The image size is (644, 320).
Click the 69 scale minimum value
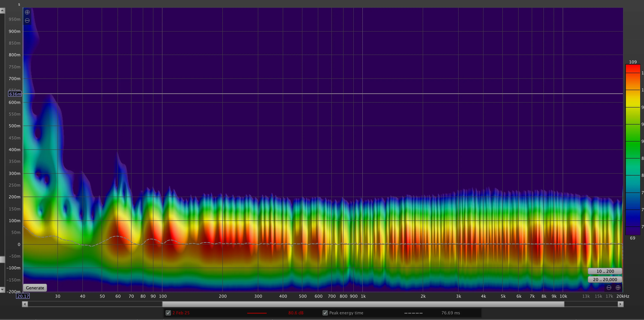pos(632,238)
